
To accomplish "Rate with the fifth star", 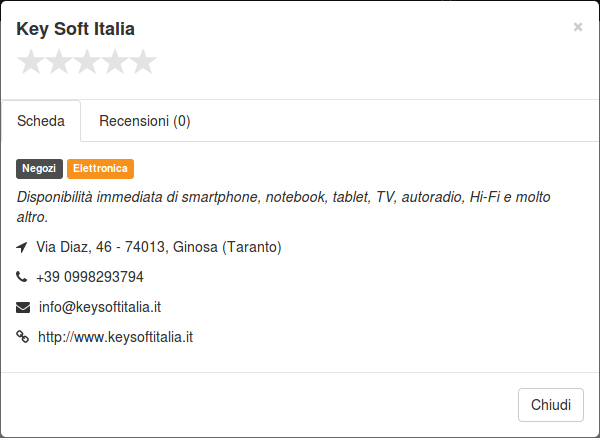I will 143,62.
